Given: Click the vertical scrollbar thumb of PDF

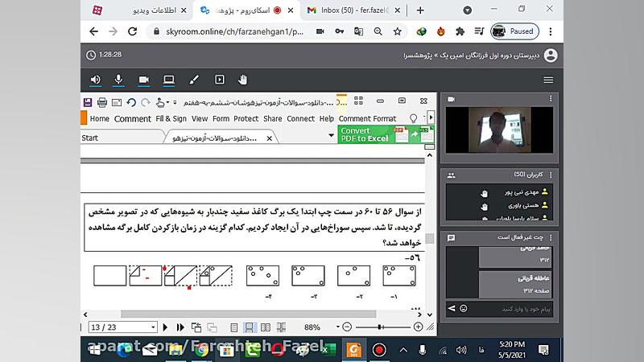Looking at the screenshot, I should pos(430,238).
